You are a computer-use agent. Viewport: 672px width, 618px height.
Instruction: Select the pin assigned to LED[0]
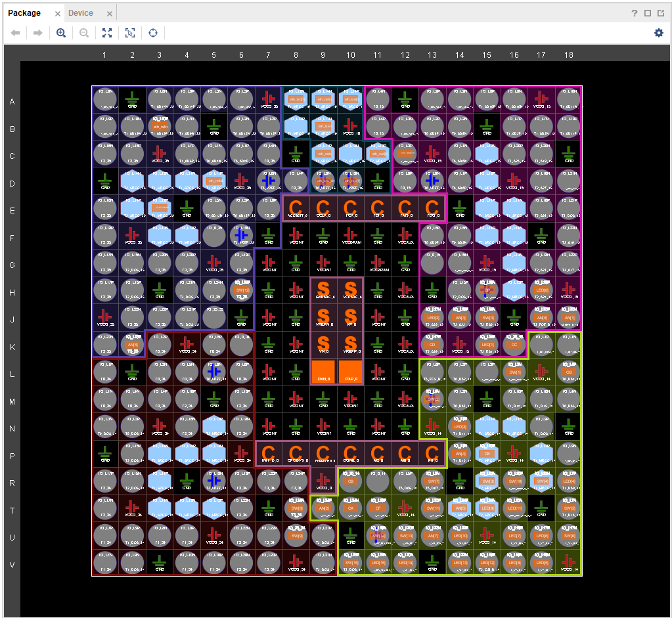click(x=541, y=290)
